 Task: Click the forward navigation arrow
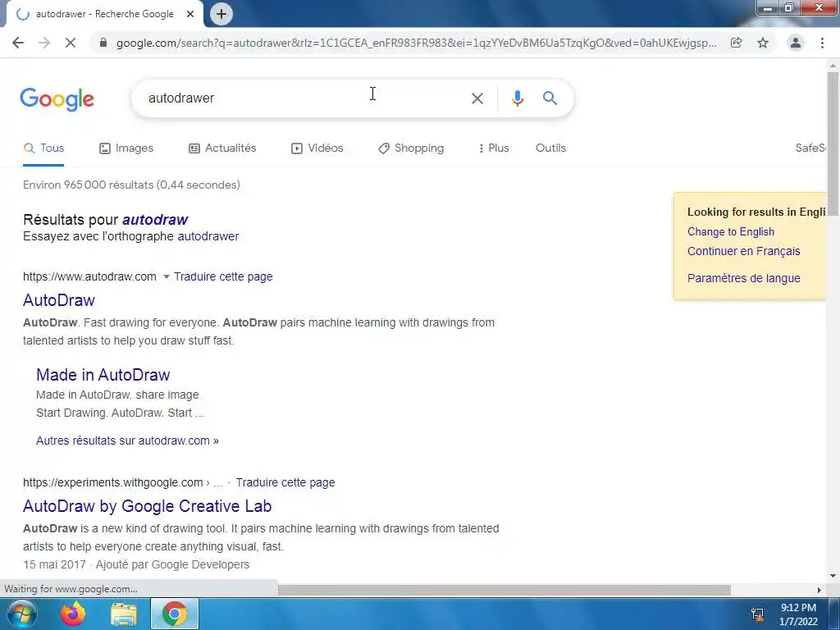point(44,43)
